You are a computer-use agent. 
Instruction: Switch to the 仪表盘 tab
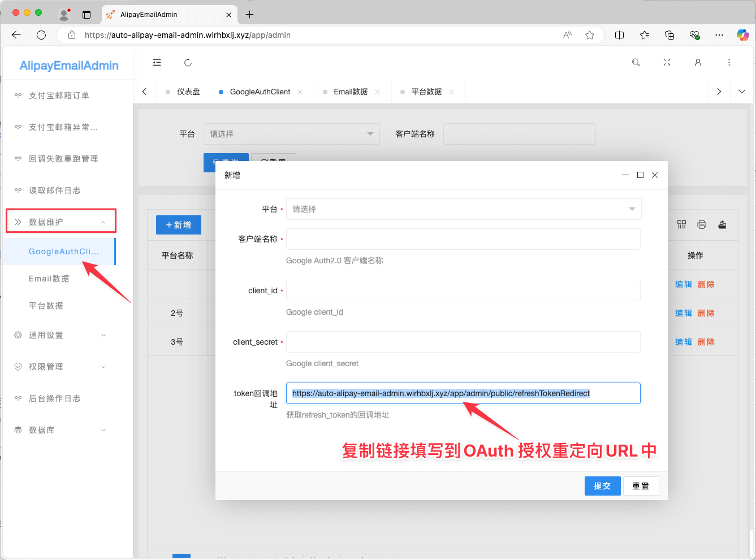click(x=188, y=92)
